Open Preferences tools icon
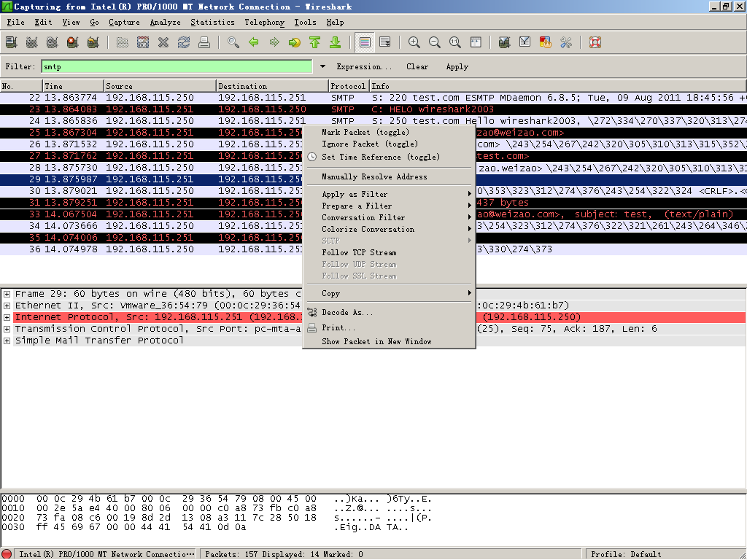 tap(566, 42)
